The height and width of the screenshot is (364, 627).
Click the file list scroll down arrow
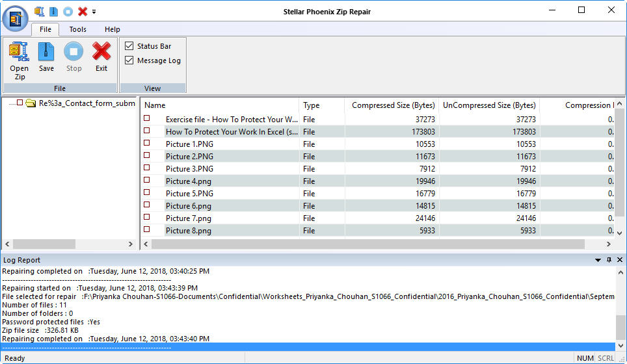click(619, 233)
